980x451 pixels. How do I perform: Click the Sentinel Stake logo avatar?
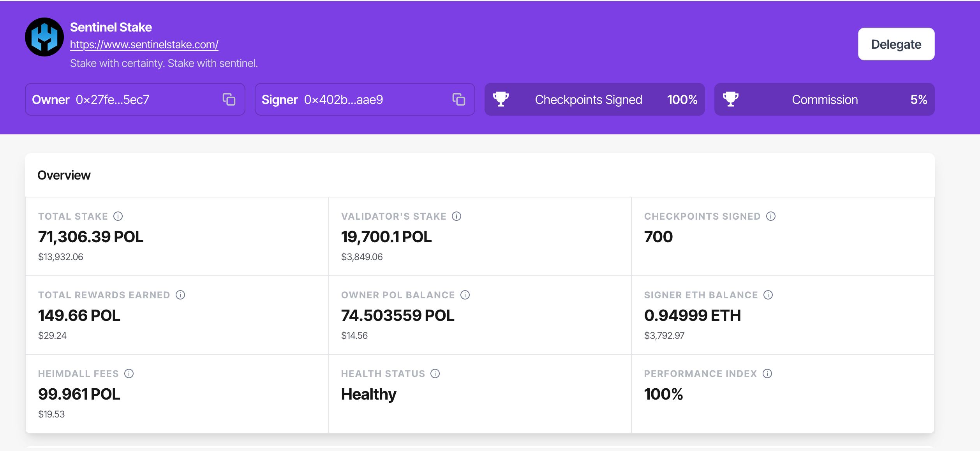(44, 37)
